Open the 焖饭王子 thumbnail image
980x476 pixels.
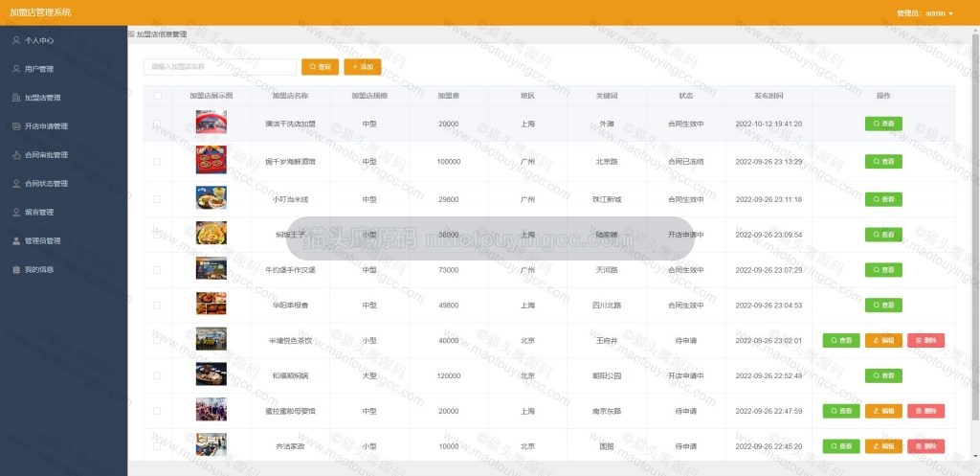212,233
